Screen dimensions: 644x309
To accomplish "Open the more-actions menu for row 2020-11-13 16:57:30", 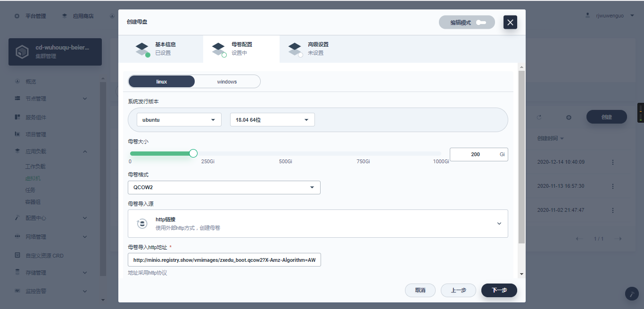I will point(613,186).
